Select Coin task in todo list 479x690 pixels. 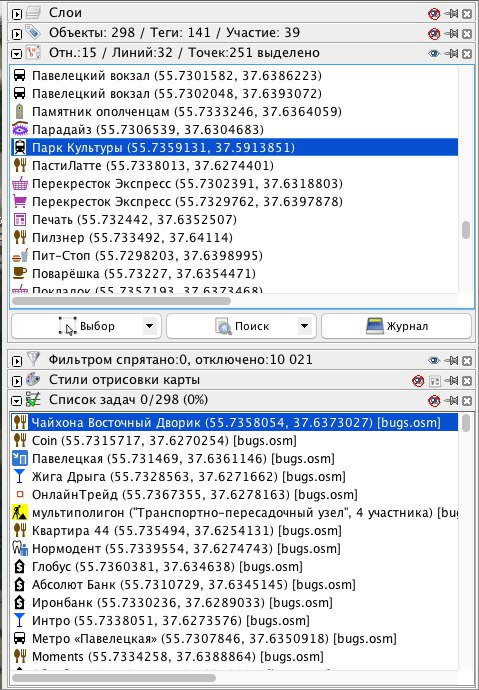click(234, 440)
